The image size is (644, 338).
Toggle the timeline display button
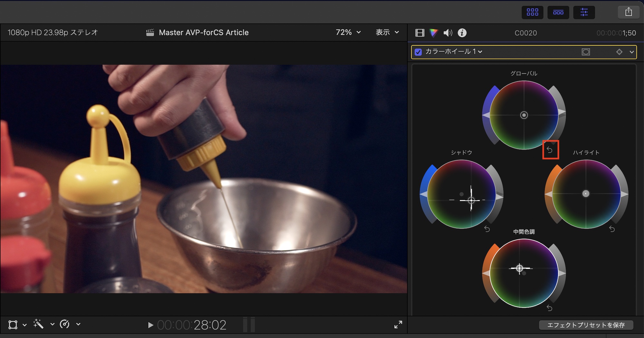(x=558, y=13)
